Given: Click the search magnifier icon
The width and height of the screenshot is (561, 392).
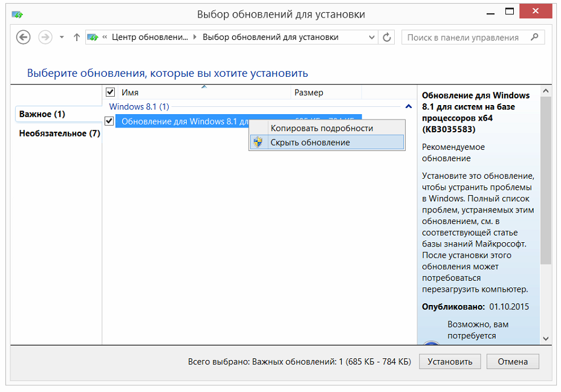Looking at the screenshot, I should (534, 37).
